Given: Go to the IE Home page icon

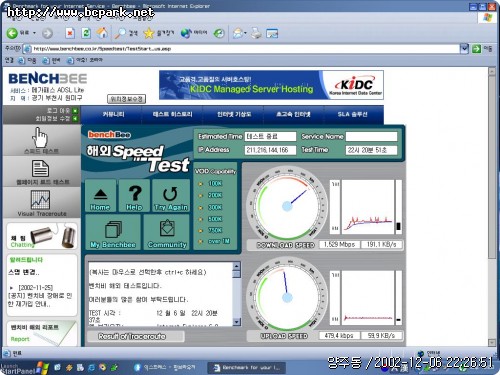Looking at the screenshot, I should coord(102,33).
